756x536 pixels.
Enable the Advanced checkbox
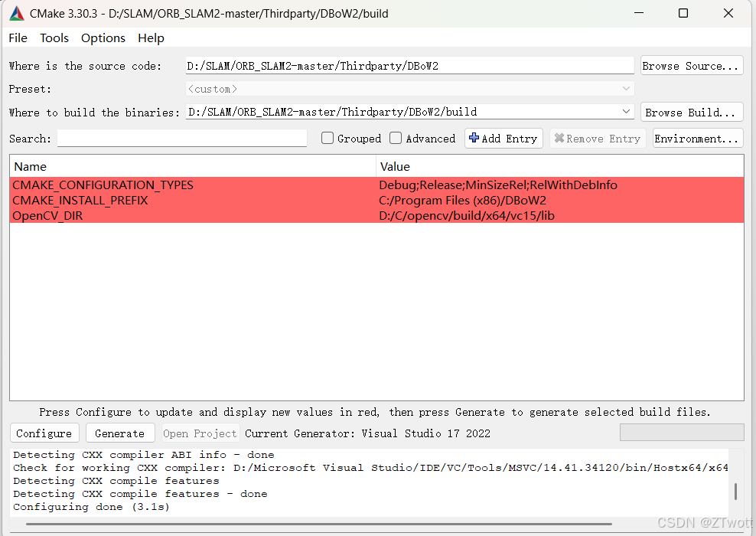(x=396, y=138)
